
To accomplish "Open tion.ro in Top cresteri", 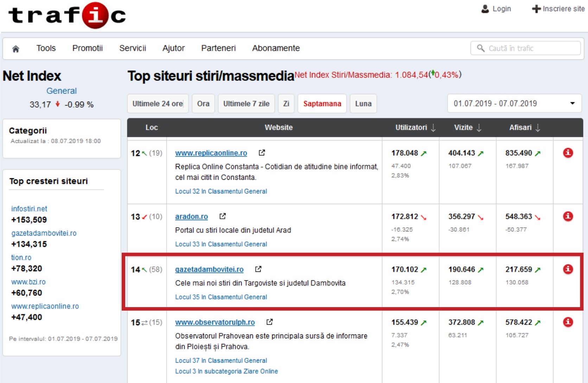I will 21,257.
